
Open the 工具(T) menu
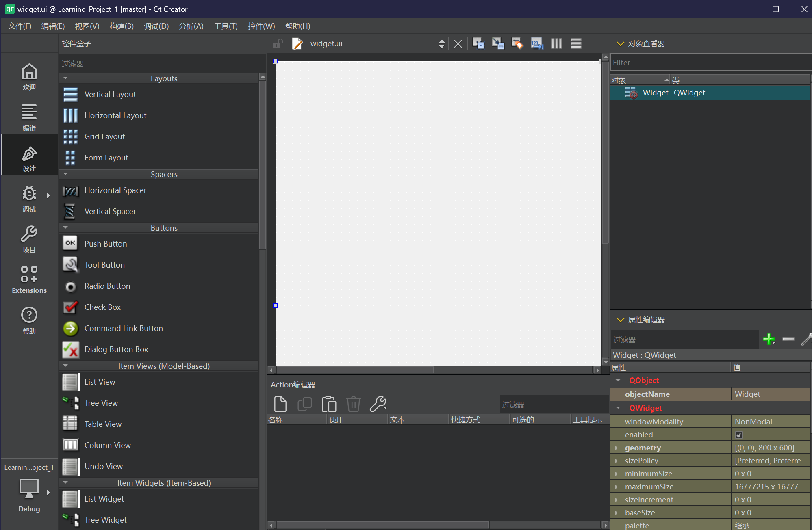(x=226, y=26)
